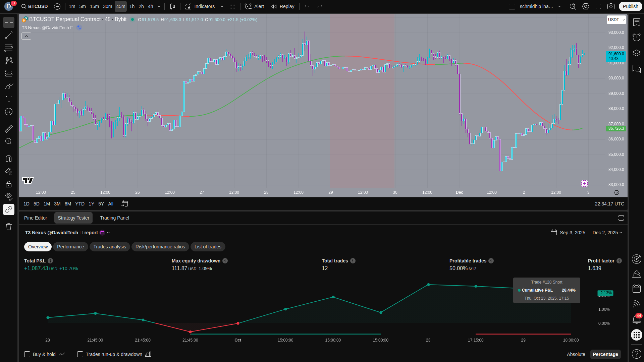The image size is (644, 362).
Task: Open the USDT currency dropdown
Action: 616,20
